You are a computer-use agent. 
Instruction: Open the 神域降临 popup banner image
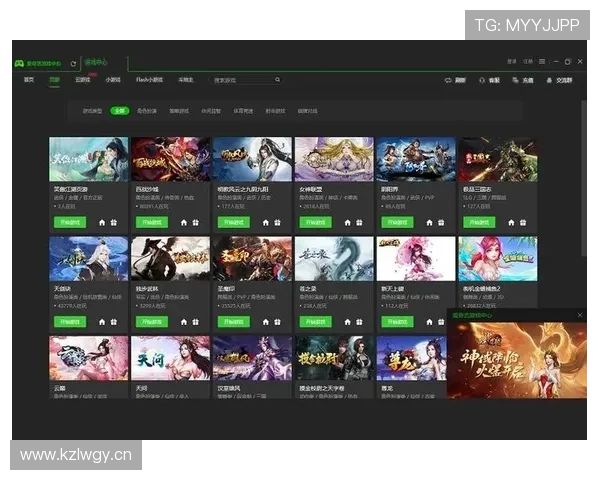517,360
